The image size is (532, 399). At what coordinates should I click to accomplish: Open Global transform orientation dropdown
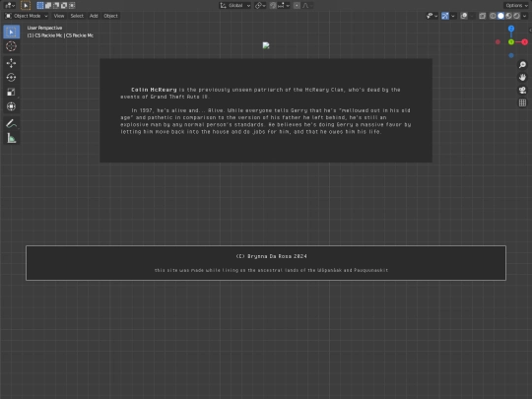235,6
